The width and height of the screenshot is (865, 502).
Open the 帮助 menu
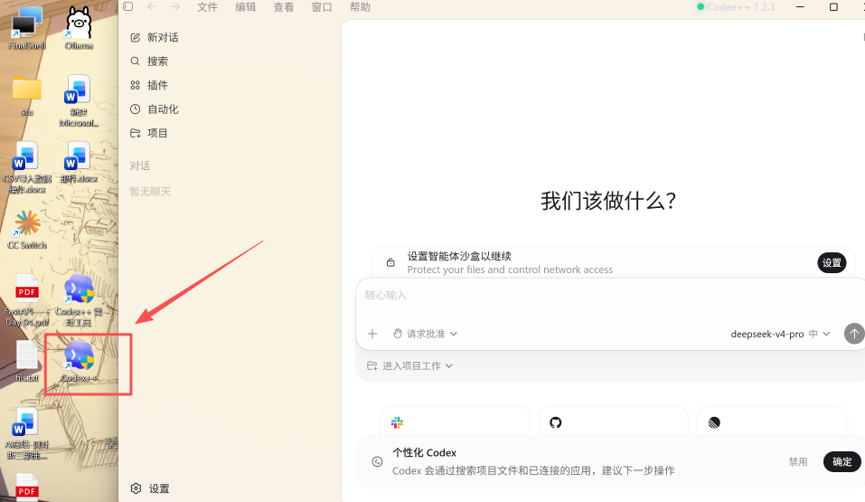pos(360,7)
